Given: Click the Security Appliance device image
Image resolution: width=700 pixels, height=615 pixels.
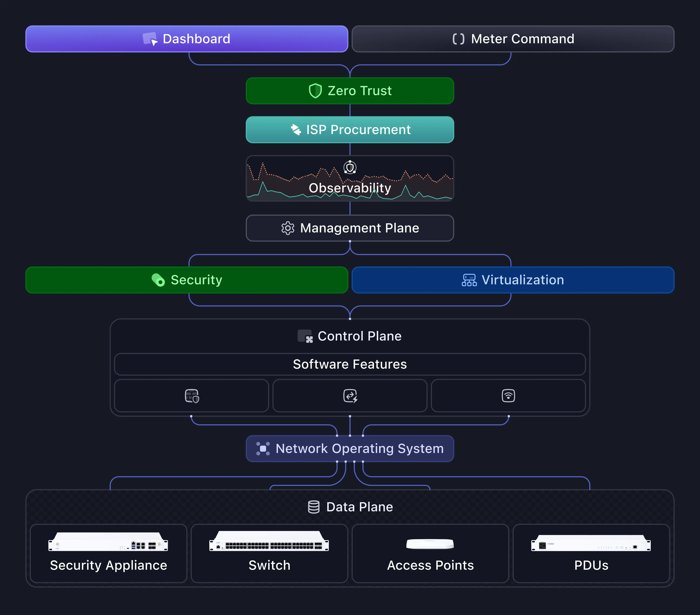Looking at the screenshot, I should pyautogui.click(x=108, y=542).
